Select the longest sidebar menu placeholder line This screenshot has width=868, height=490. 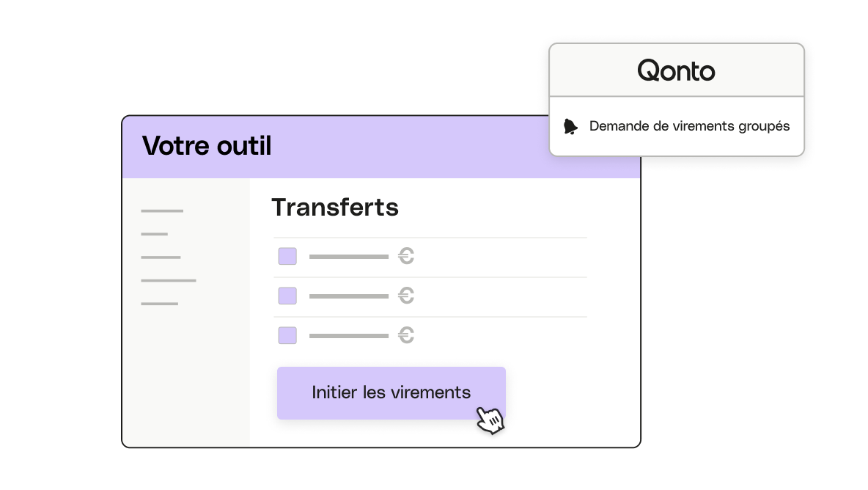(x=169, y=281)
